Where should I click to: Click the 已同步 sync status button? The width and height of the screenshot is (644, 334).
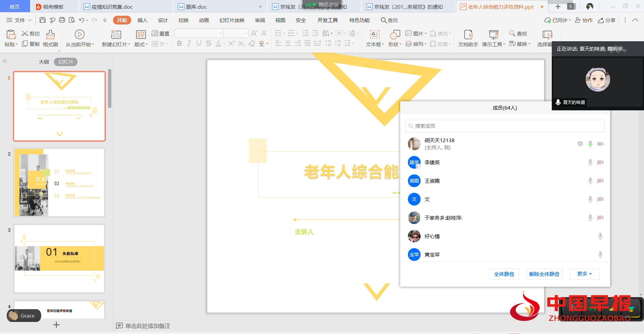tap(557, 20)
